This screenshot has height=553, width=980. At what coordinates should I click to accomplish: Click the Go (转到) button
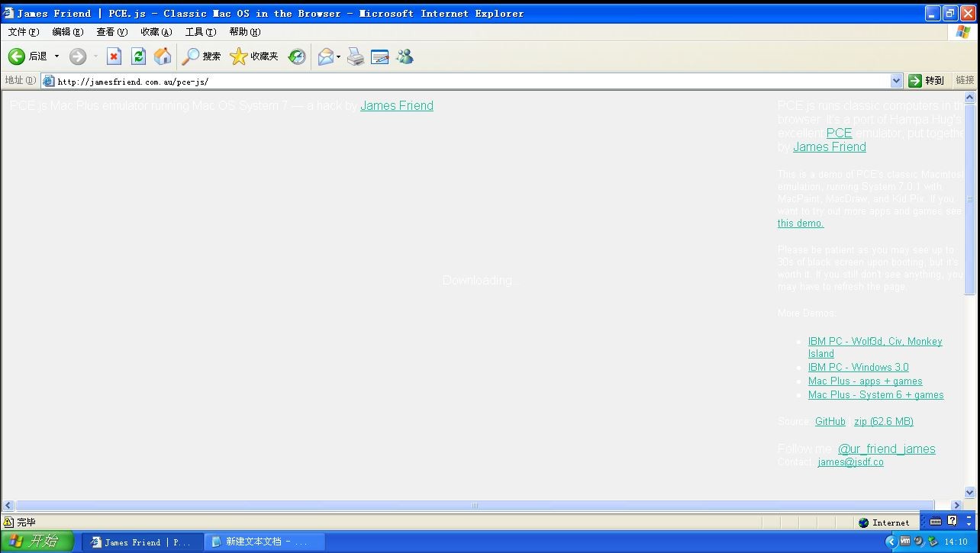tap(927, 81)
